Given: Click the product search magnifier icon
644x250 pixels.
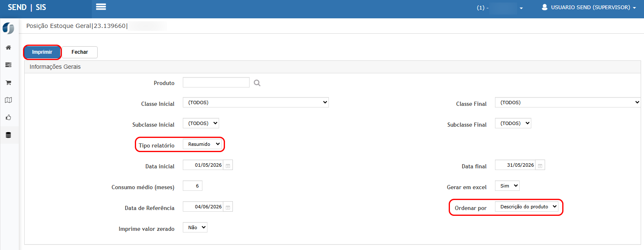Looking at the screenshot, I should click(x=257, y=83).
